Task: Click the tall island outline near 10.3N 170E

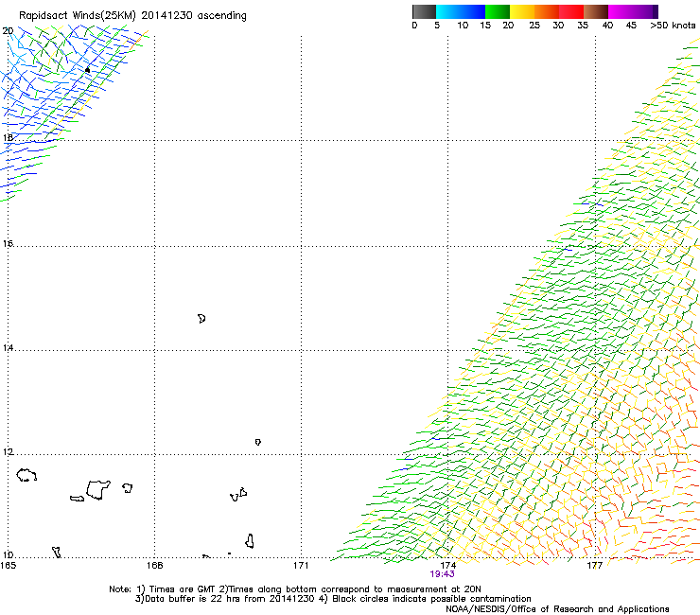Action: pyautogui.click(x=250, y=541)
